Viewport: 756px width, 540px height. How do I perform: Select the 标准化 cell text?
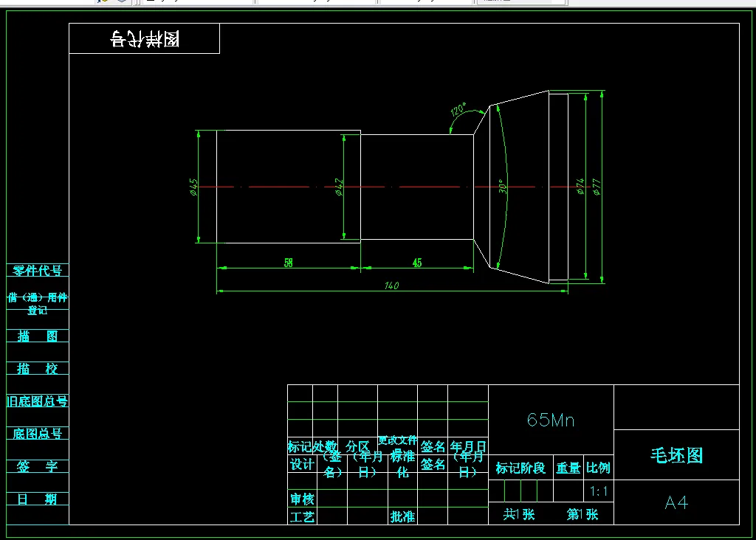[x=403, y=463]
